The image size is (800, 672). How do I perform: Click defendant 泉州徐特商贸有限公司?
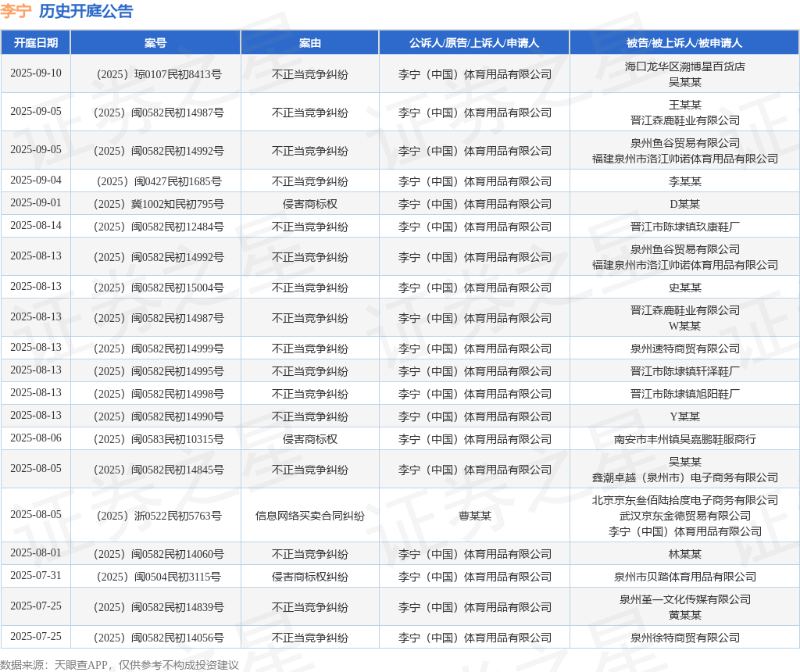click(x=684, y=638)
